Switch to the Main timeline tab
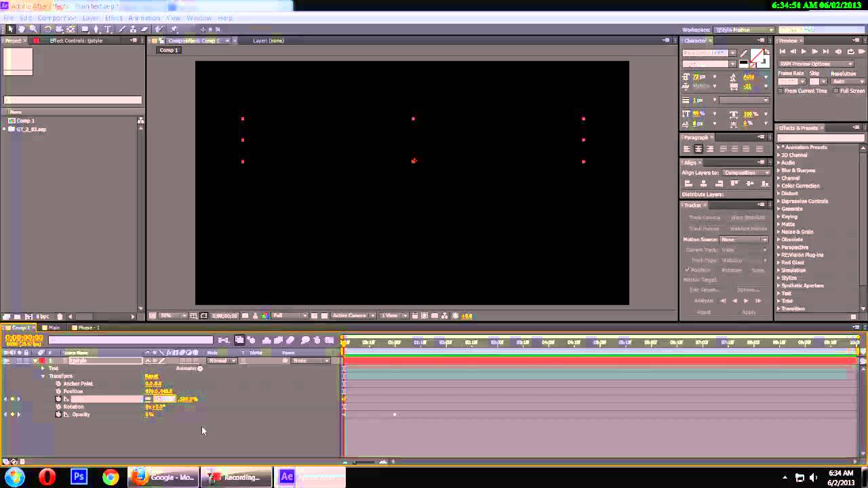Viewport: 868px width, 488px height. click(x=54, y=328)
